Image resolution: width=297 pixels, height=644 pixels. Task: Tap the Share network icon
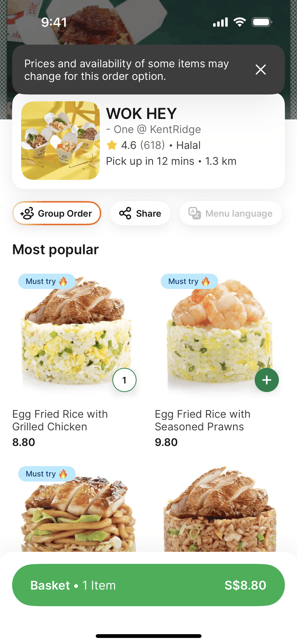(125, 213)
